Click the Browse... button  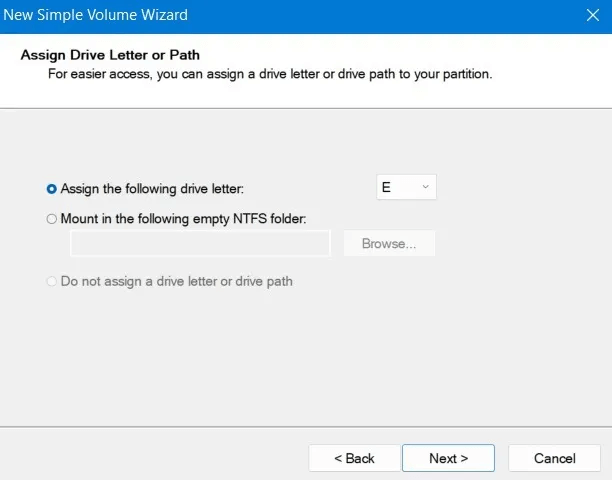coord(389,243)
